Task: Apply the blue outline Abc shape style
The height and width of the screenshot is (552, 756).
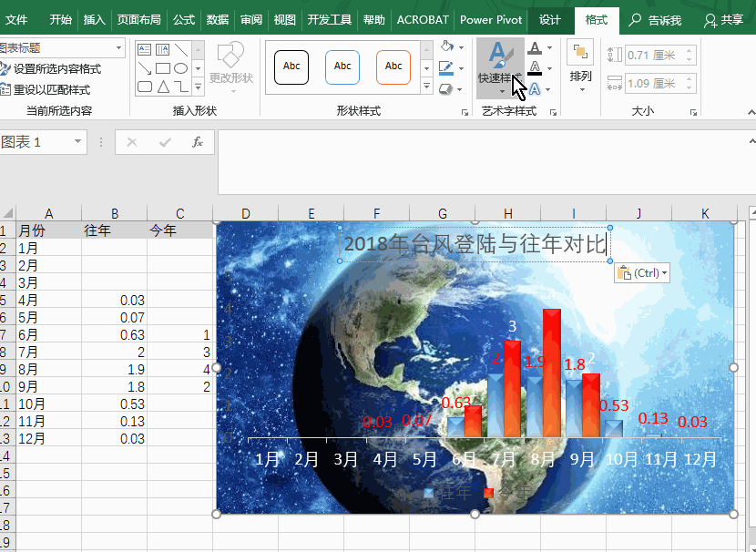Action: [x=342, y=67]
